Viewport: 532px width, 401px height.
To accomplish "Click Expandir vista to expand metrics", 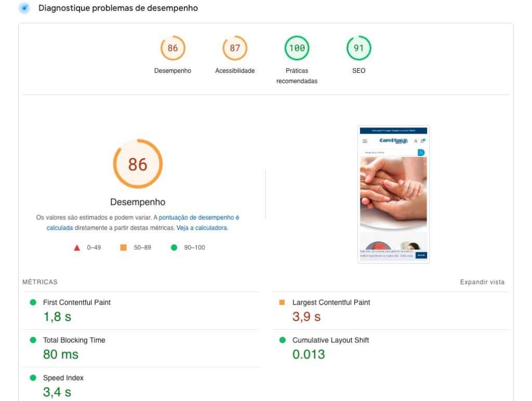I will coord(482,282).
